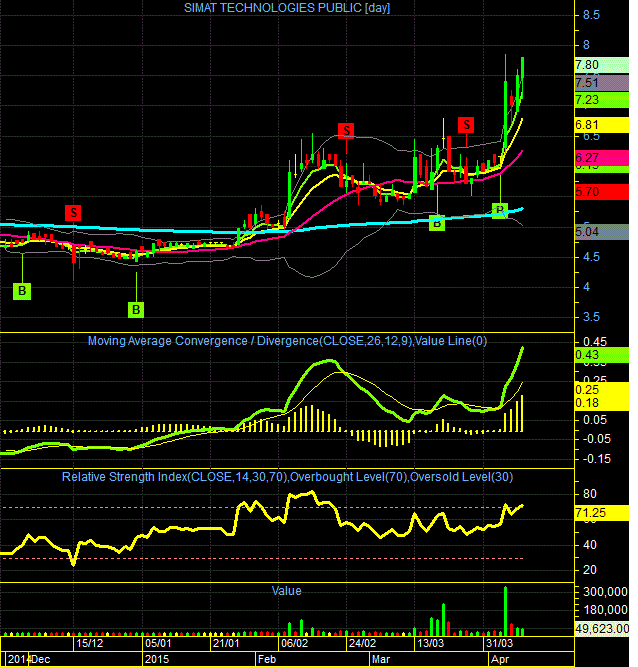
Task: Click the 80 RSI axis value
Action: click(590, 494)
